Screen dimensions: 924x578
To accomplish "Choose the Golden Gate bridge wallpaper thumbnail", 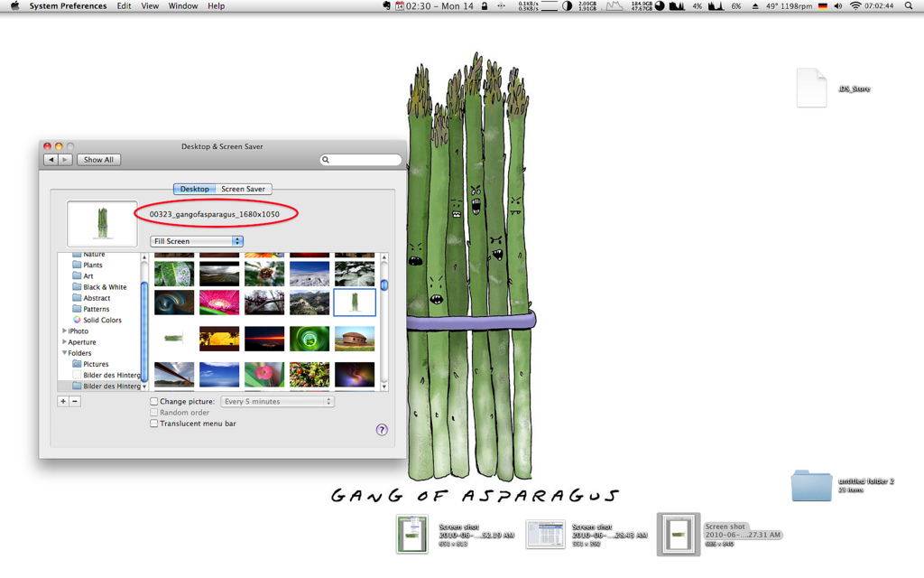I will tap(174, 375).
